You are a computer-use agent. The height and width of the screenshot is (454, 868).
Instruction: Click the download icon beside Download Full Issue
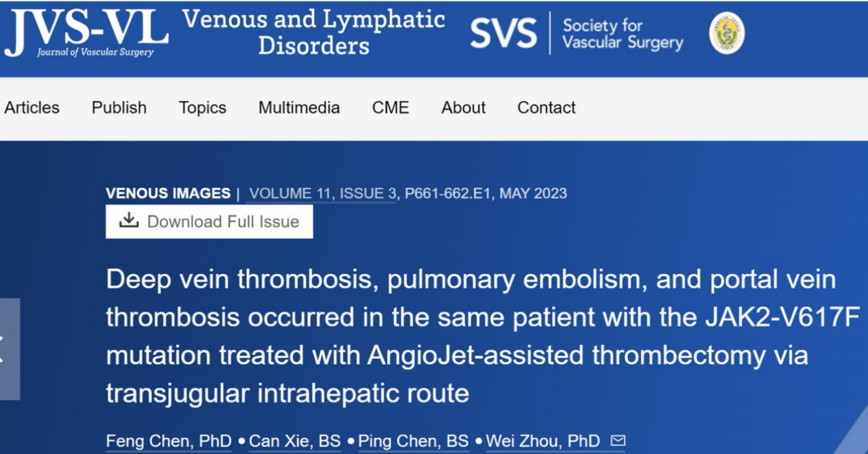coord(129,221)
